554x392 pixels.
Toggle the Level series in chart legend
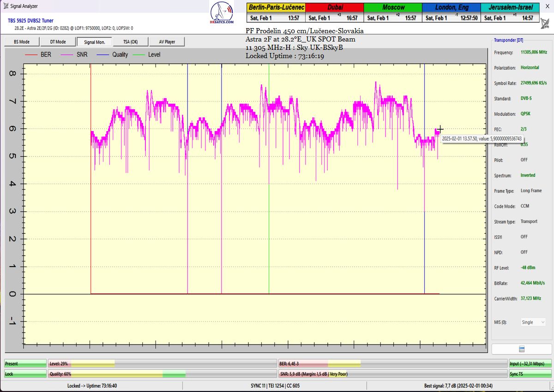click(x=154, y=54)
